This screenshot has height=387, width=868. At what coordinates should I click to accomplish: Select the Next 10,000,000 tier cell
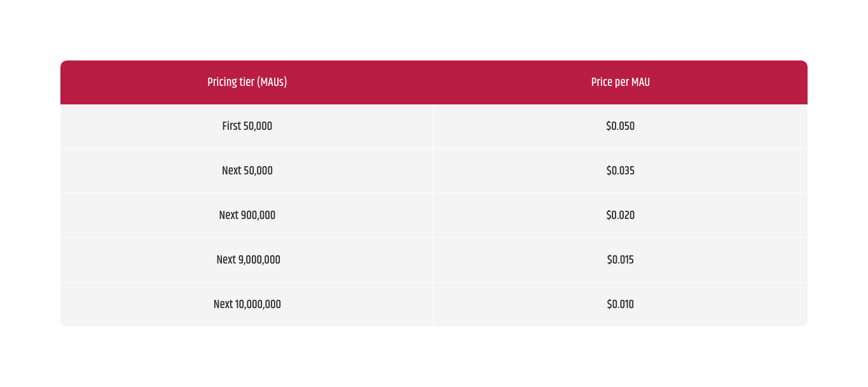pyautogui.click(x=247, y=304)
